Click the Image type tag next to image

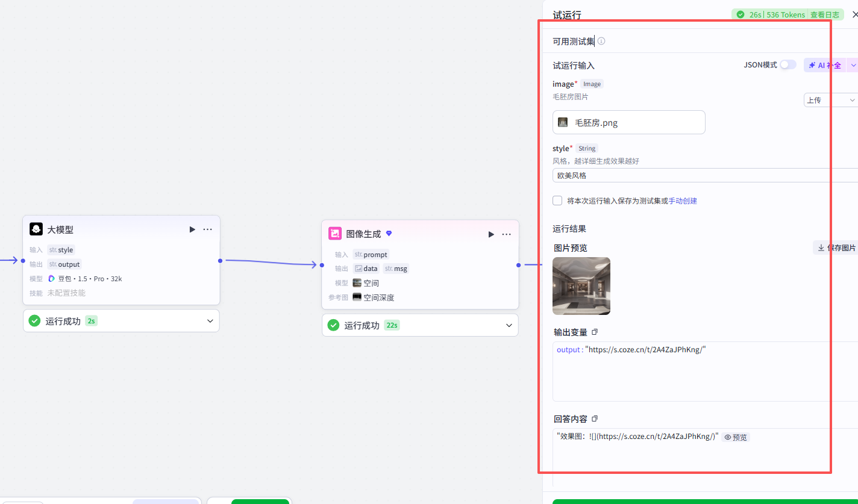point(592,84)
